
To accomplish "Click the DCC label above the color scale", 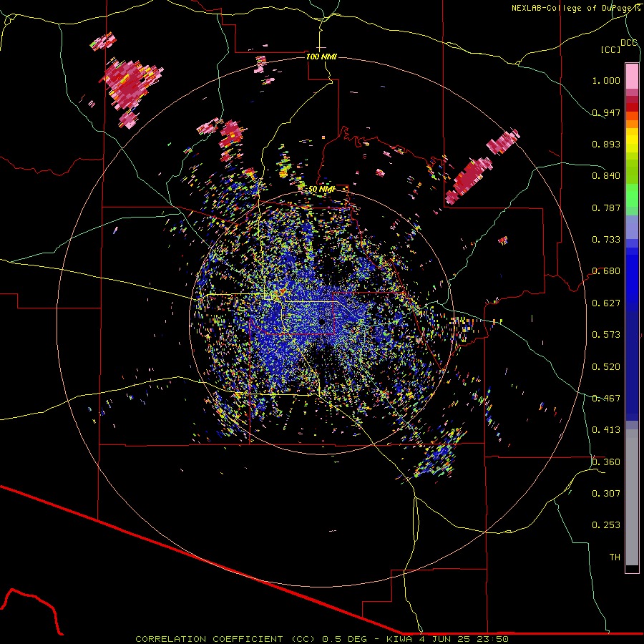I will 629,43.
